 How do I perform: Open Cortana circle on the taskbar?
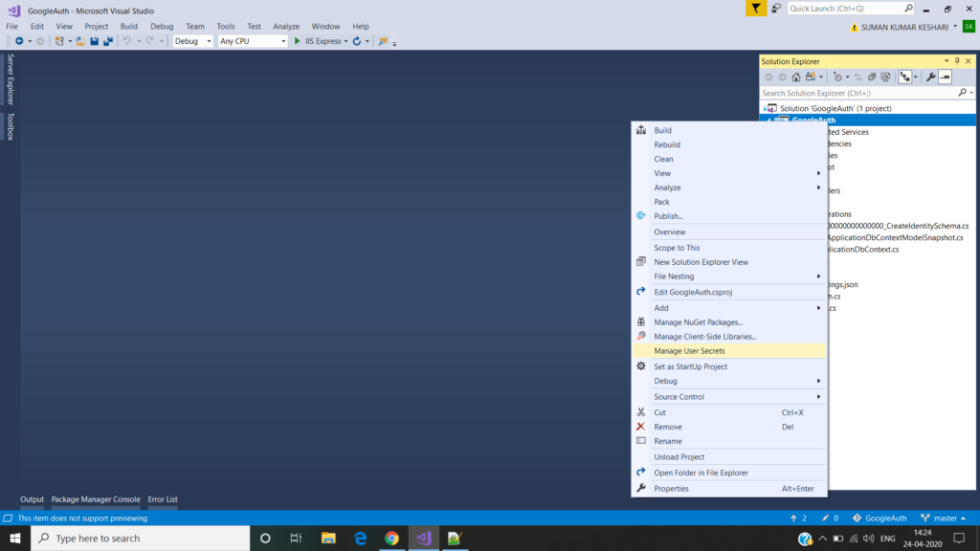pos(265,538)
